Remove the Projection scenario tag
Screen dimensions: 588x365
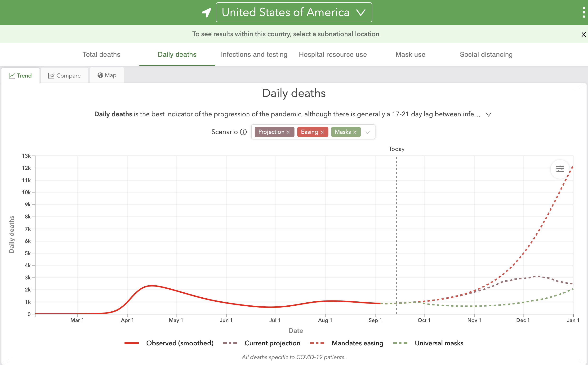point(288,132)
